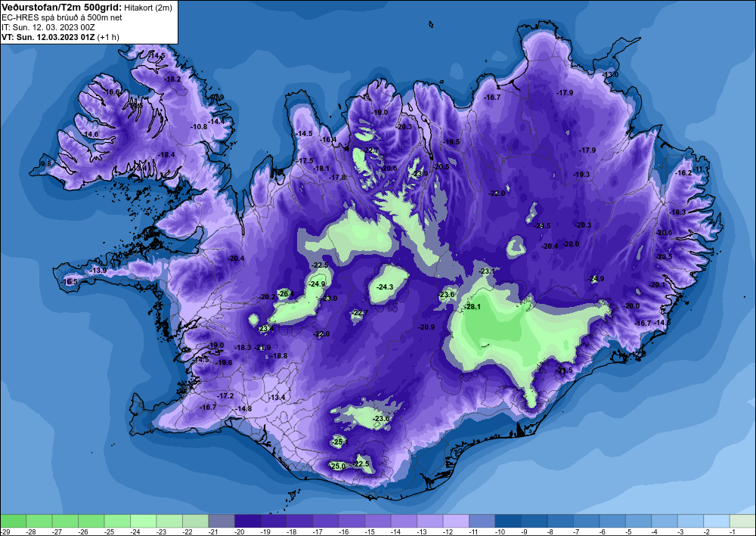The image size is (756, 536).
Task: Click the -9.8 temperature label
Action: pyautogui.click(x=45, y=164)
